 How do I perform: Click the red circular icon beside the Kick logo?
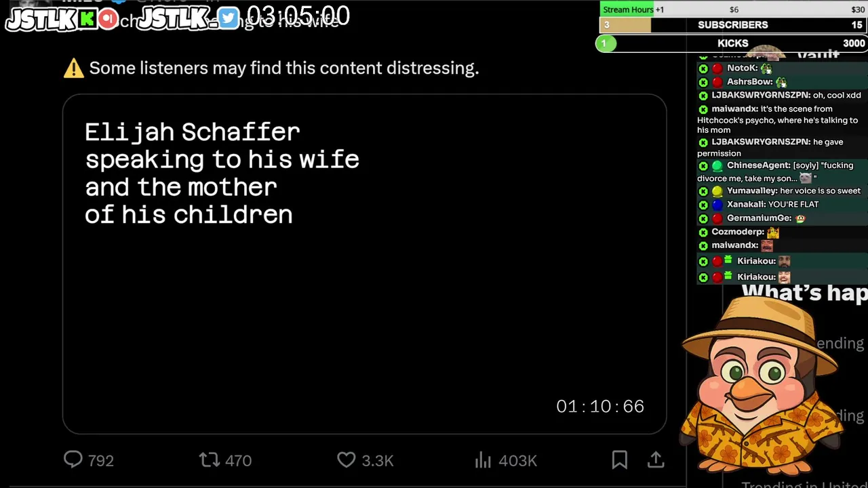click(108, 19)
